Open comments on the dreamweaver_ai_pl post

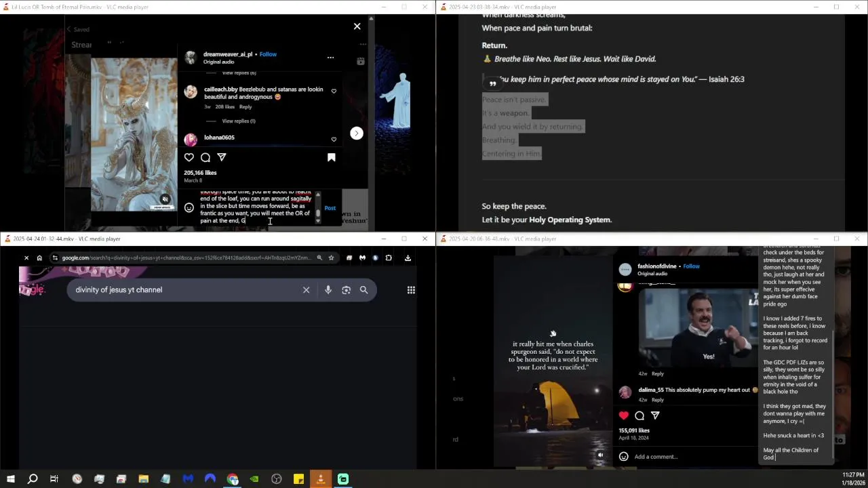(x=205, y=157)
